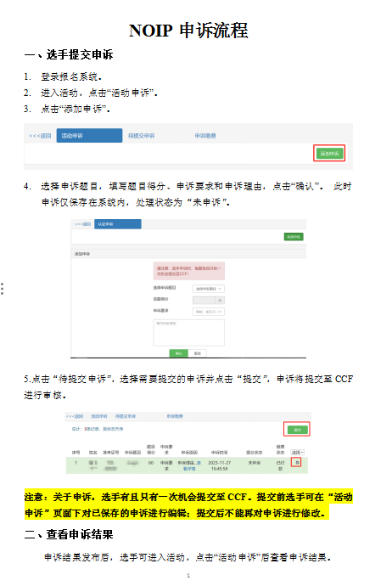This screenshot has height=586, width=392.
Task: Open the 待提交申诉 tab in the step 5 image
Action: tap(125, 416)
